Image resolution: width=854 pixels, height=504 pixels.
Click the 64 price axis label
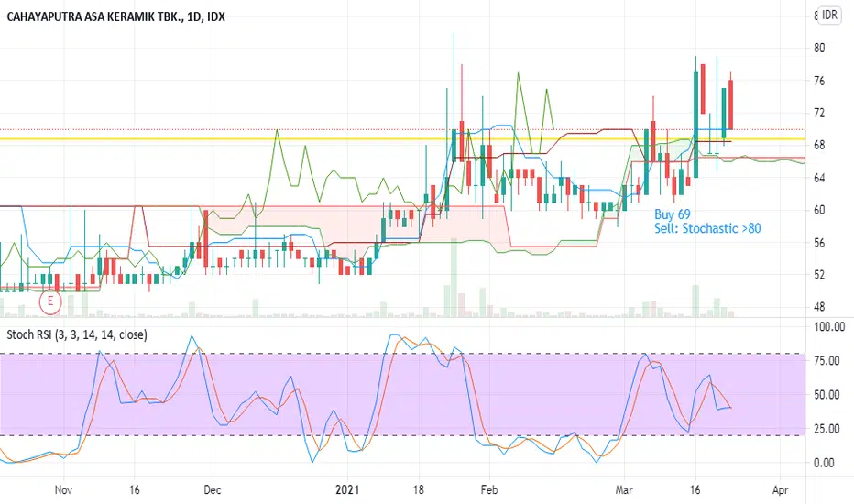point(819,178)
